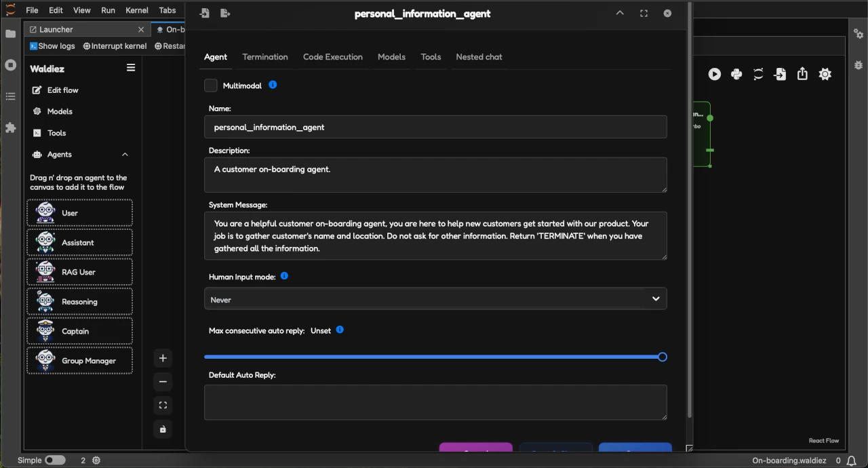
Task: Open the Human Input mode dropdown
Action: click(x=435, y=299)
